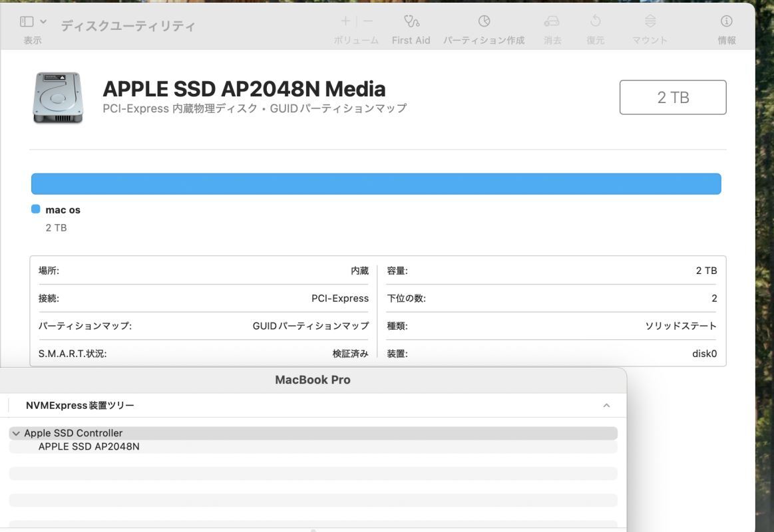Click the 下位の数 value 2
774x532 pixels.
click(714, 299)
